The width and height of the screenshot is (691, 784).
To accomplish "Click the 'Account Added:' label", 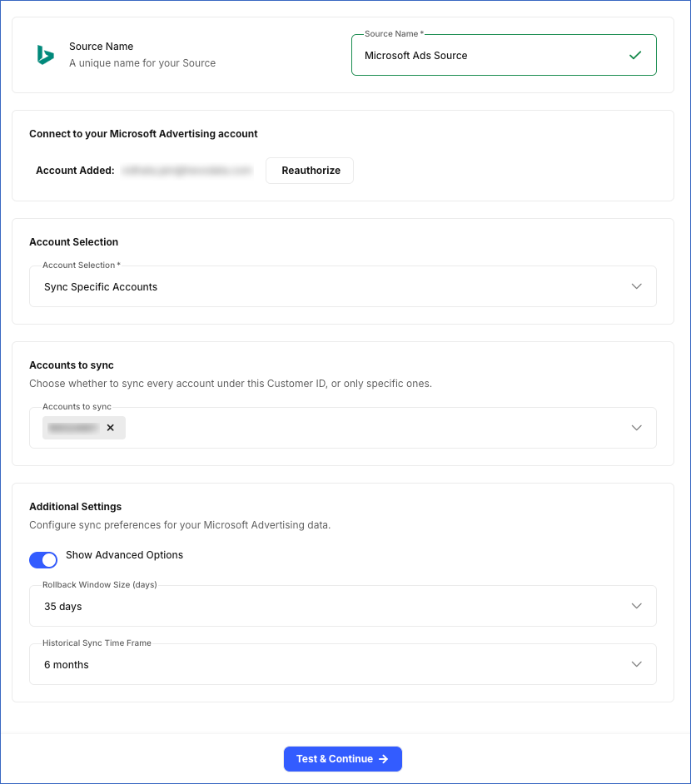I will [75, 171].
